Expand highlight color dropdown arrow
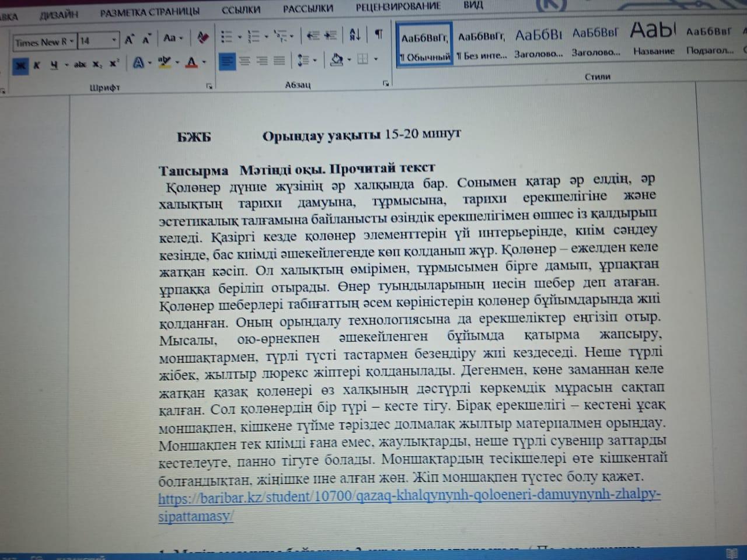The image size is (747, 560). (176, 62)
